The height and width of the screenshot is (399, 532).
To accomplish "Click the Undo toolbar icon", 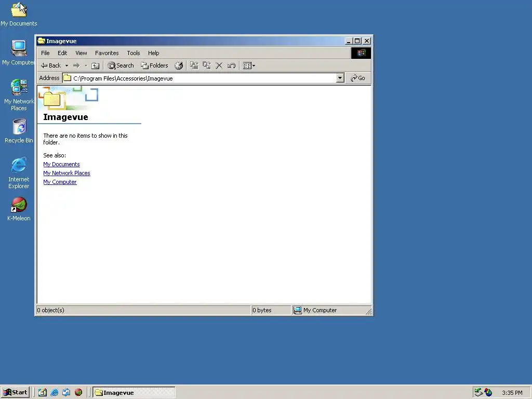I will coord(231,65).
